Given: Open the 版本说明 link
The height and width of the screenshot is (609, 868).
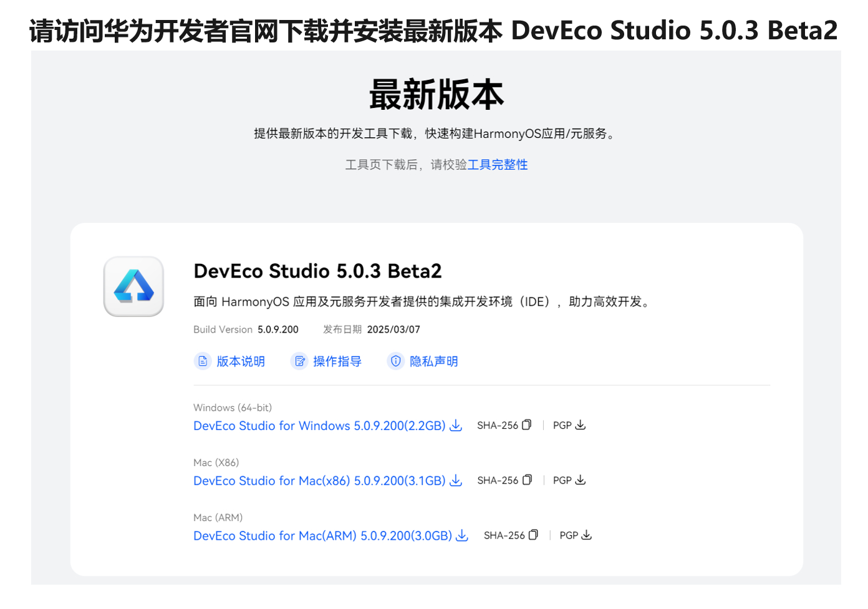Looking at the screenshot, I should pos(241,361).
